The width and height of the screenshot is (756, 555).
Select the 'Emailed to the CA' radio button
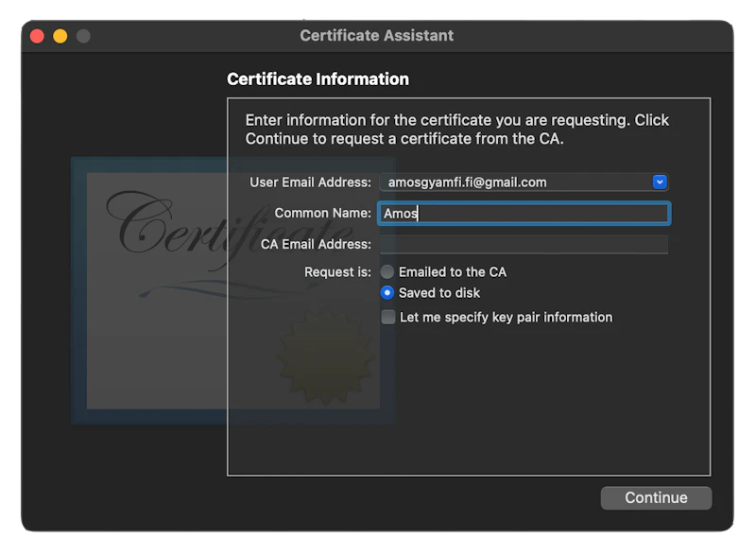[387, 272]
